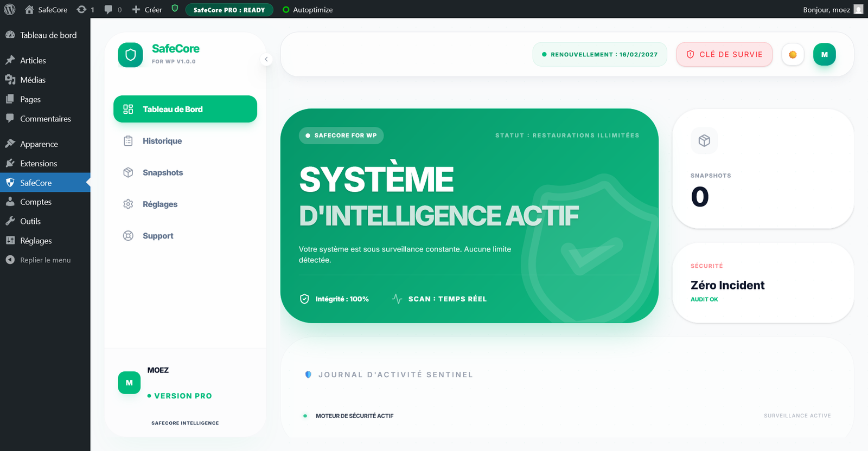Open Support in SafeCore panel
Viewport: 868px width, 451px height.
(185, 236)
